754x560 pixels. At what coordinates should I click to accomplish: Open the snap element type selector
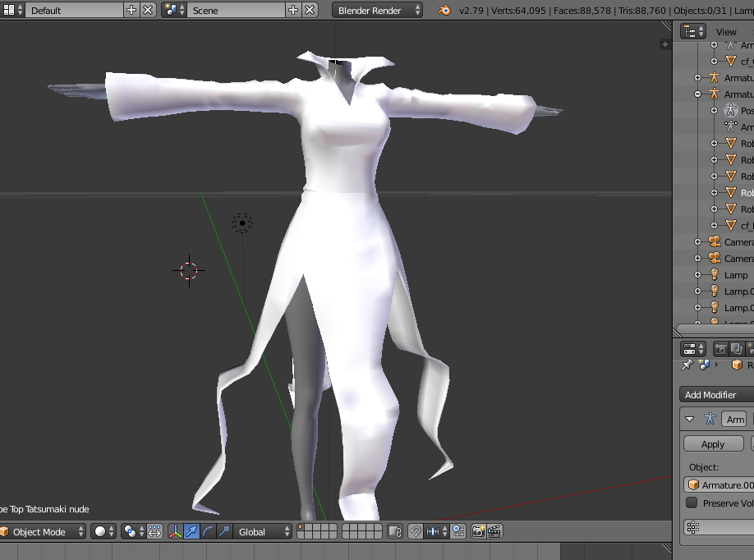pos(437,531)
